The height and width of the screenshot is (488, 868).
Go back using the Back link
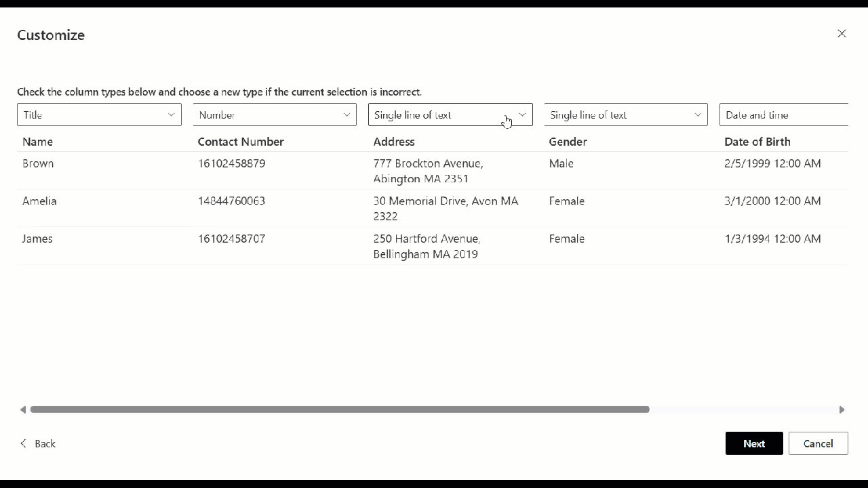(45, 443)
